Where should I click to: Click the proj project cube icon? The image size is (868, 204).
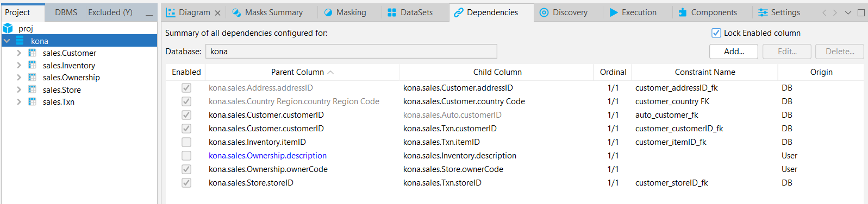8,28
